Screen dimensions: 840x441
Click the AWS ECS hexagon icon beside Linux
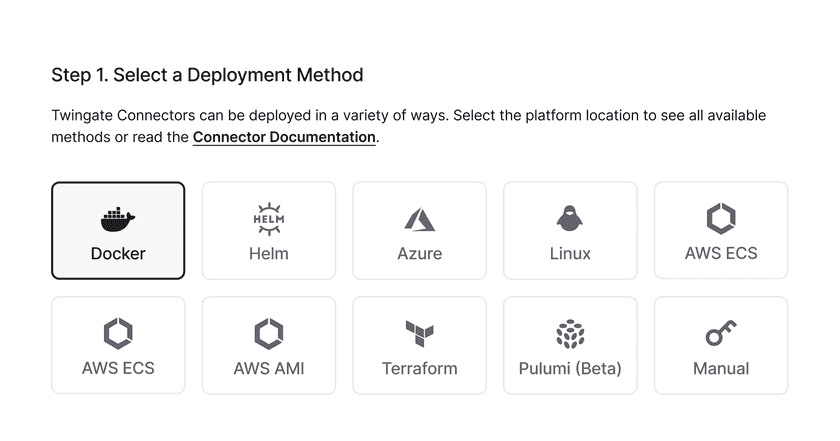click(x=721, y=217)
